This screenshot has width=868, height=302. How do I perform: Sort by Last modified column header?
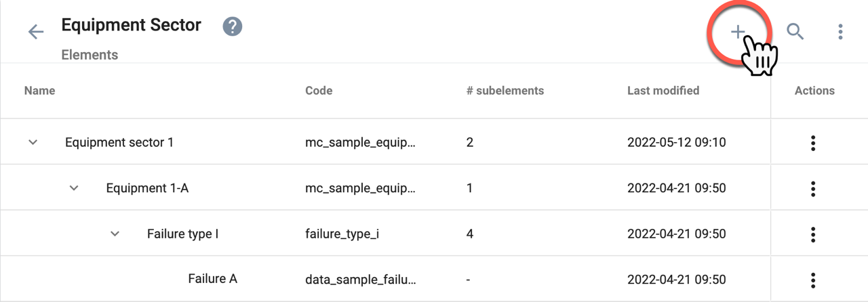[663, 90]
